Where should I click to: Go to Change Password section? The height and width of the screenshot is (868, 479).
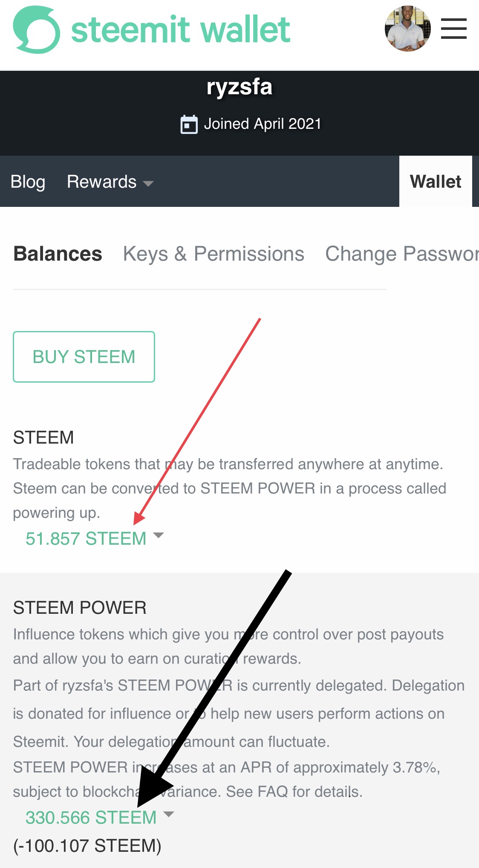pyautogui.click(x=401, y=254)
